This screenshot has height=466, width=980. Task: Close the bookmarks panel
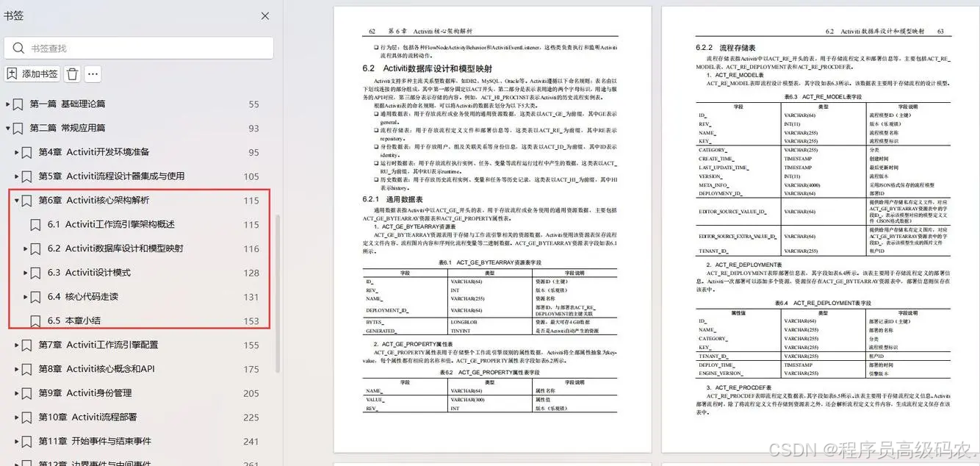(265, 16)
